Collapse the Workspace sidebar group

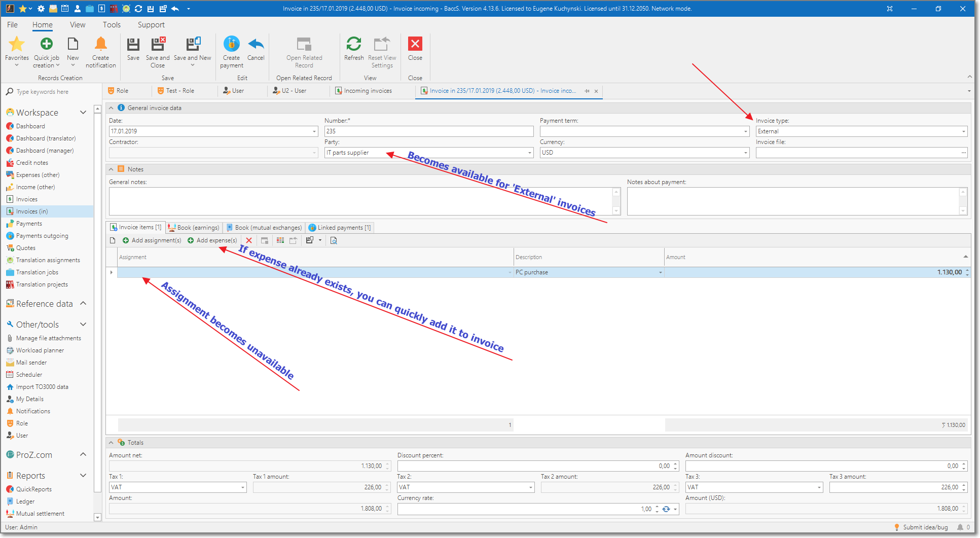tap(83, 113)
